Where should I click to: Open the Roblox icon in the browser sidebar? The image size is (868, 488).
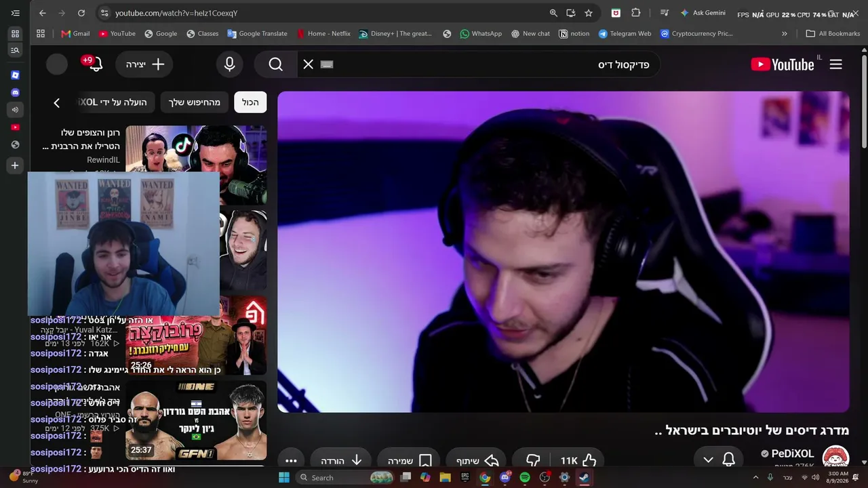pyautogui.click(x=15, y=75)
